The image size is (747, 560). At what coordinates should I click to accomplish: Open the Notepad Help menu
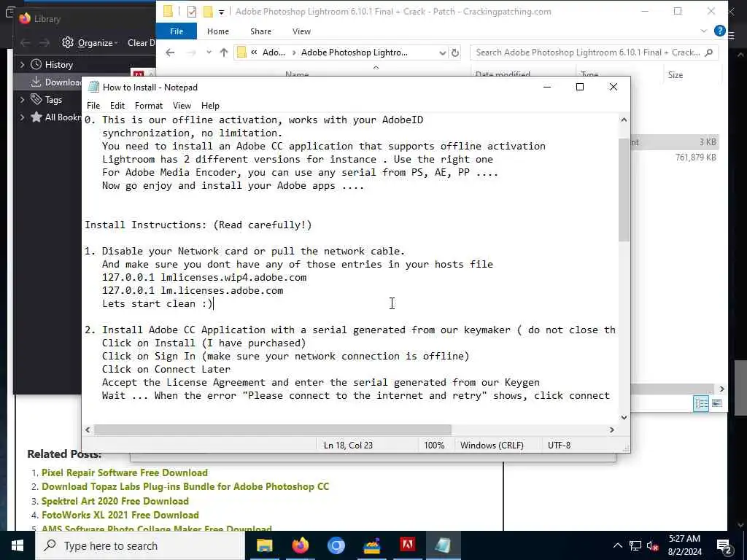click(210, 106)
